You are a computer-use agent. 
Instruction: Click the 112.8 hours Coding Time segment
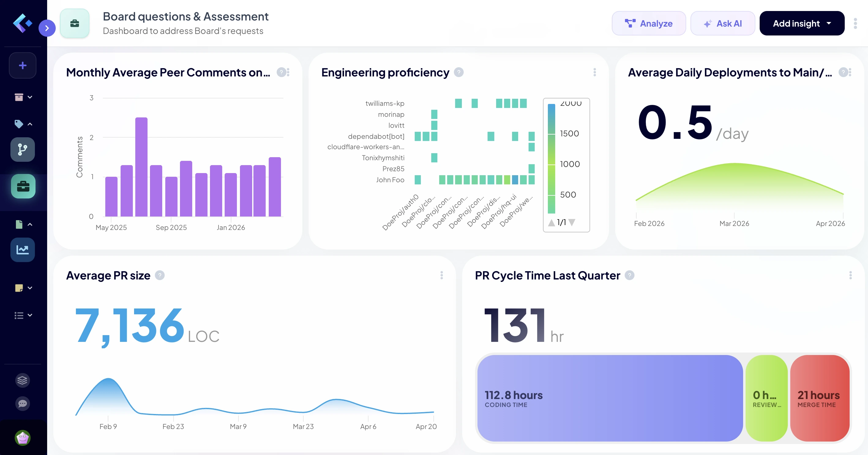click(610, 398)
